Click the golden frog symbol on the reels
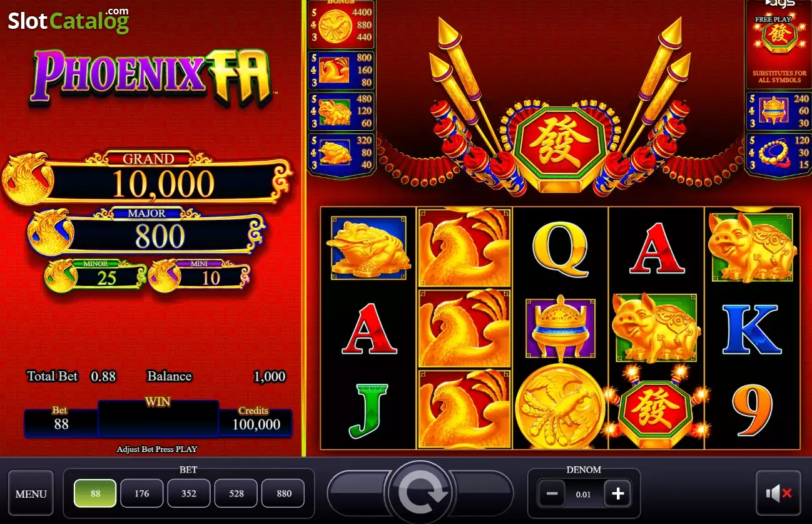Screen dimensions: 812x524 click(x=369, y=247)
